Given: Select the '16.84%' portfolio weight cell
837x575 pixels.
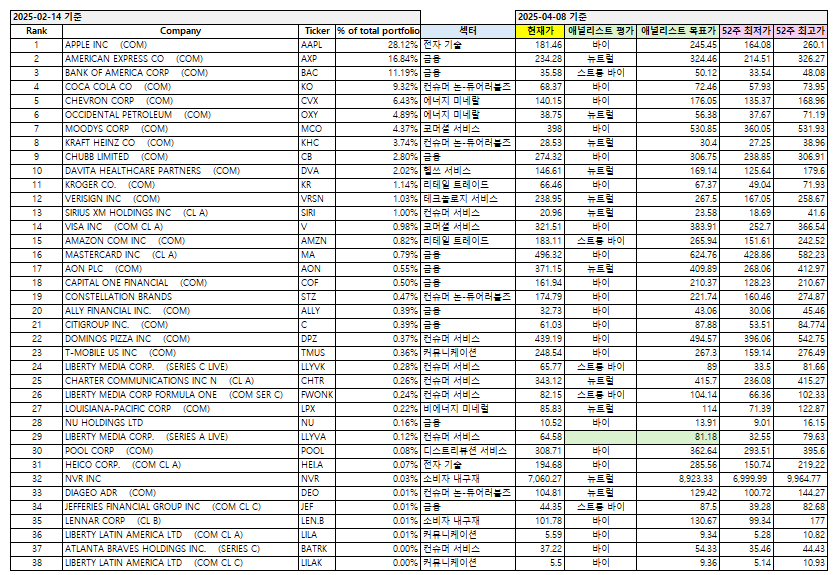Looking at the screenshot, I should 378,59.
